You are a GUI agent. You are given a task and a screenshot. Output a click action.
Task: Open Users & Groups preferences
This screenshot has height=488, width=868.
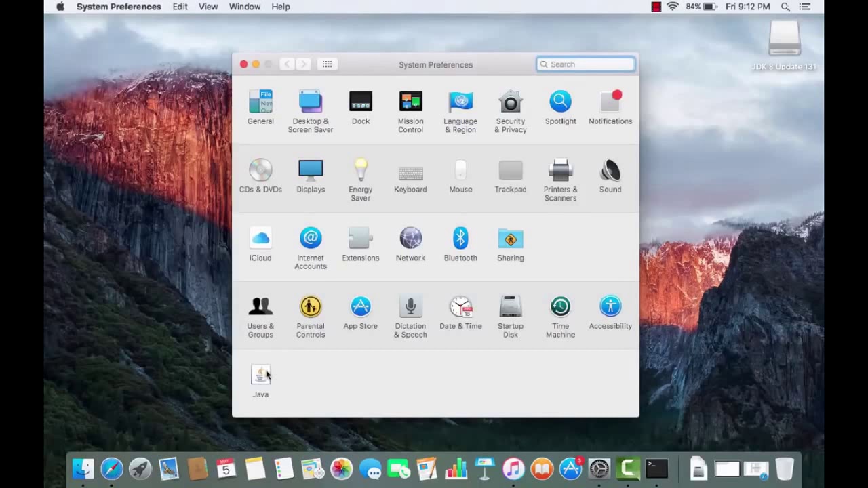pyautogui.click(x=260, y=317)
